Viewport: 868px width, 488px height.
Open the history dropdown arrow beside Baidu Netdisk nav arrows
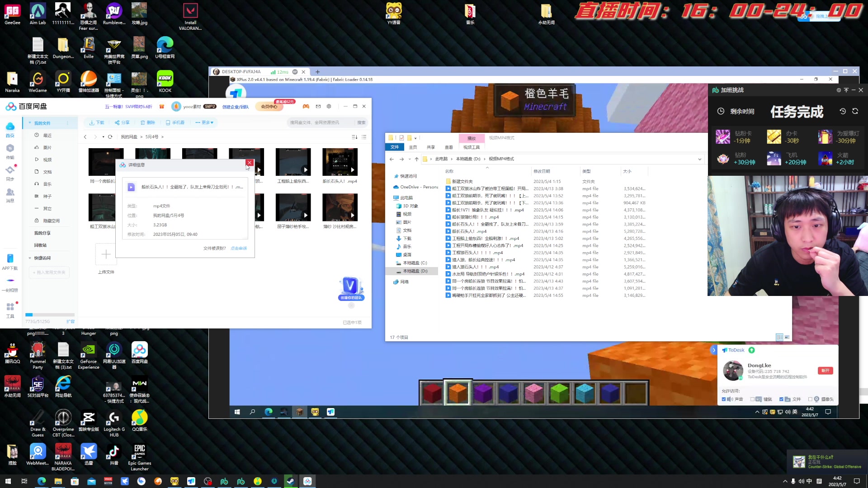[103, 137]
